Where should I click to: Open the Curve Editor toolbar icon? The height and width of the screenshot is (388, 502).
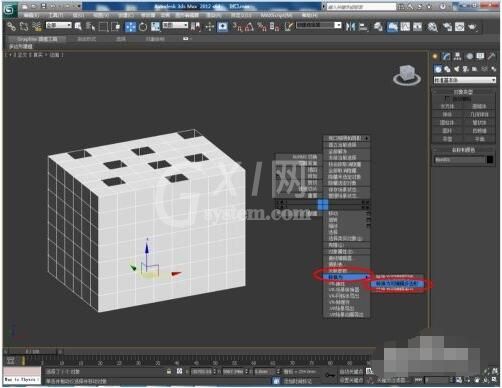[405, 27]
